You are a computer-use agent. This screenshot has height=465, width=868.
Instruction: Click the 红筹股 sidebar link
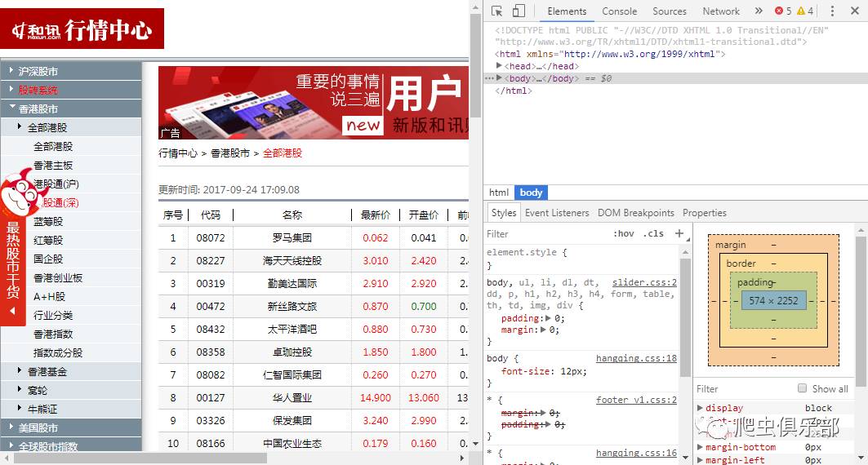click(48, 241)
